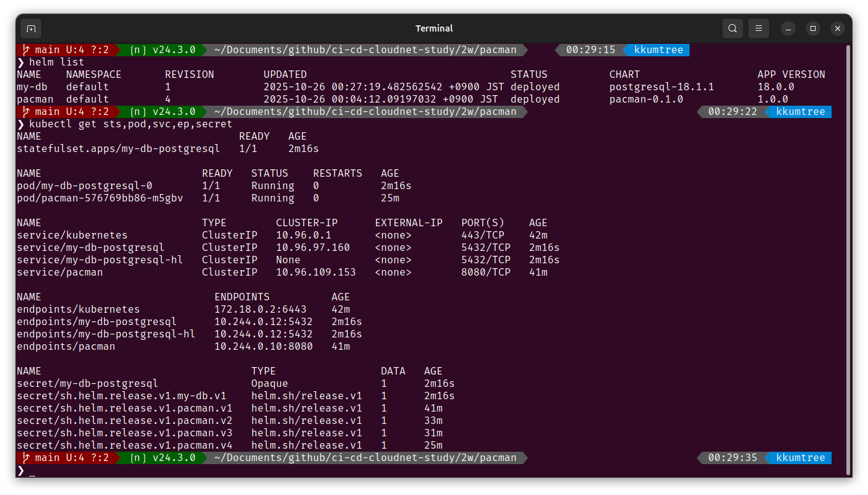Click the pacman-0.1.0 chart entry
This screenshot has height=495, width=868.
click(646, 99)
